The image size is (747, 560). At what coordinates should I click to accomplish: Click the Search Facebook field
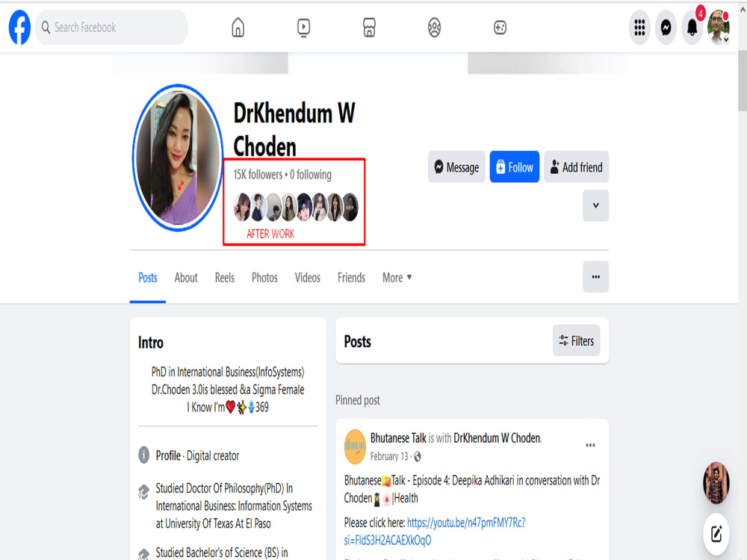click(111, 28)
